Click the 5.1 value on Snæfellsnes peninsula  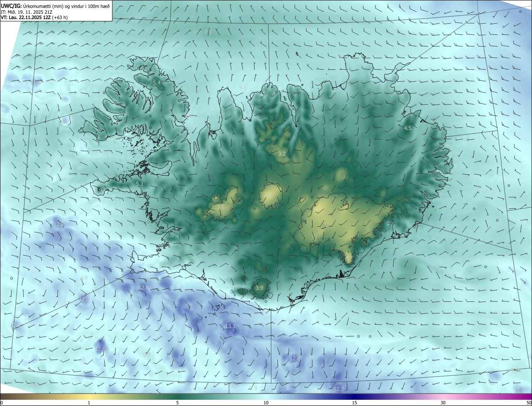click(140, 183)
